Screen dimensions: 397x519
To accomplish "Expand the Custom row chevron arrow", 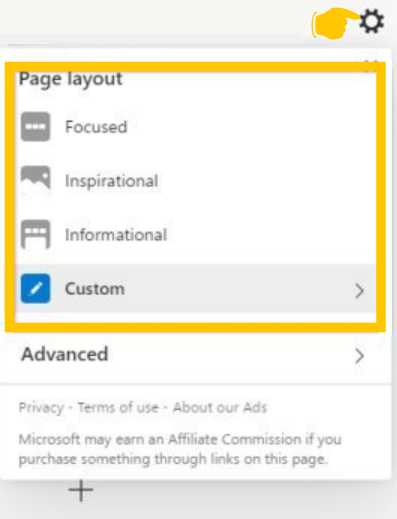I will click(x=359, y=291).
